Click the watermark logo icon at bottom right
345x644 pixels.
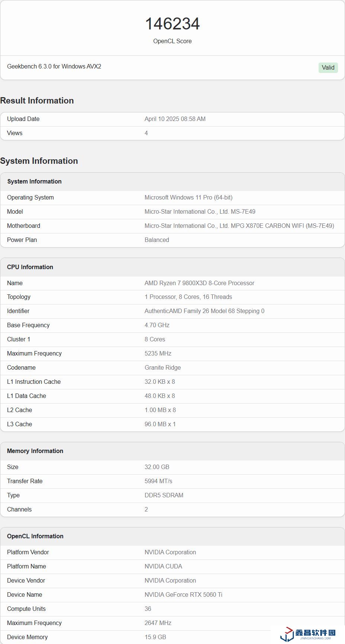click(287, 634)
